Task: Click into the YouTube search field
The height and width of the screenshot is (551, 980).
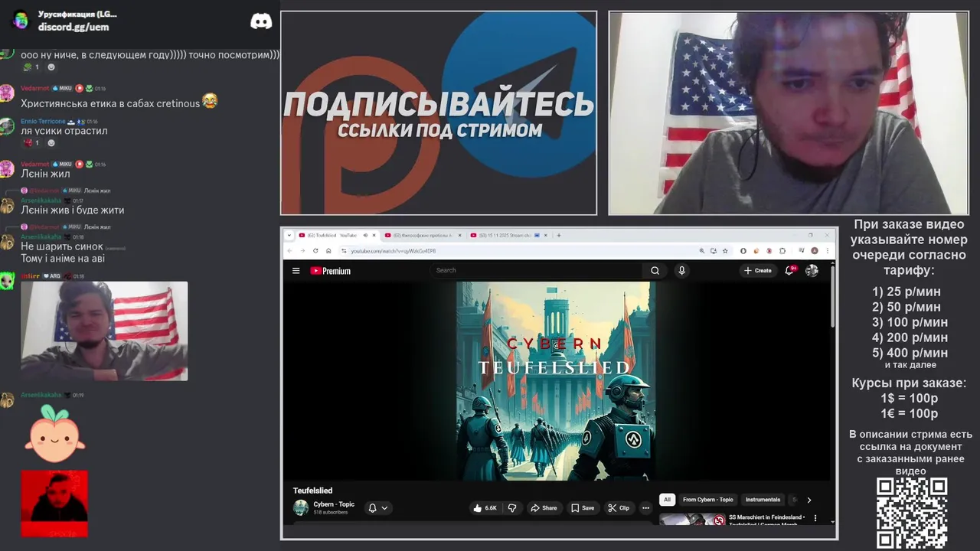Action: pos(536,270)
